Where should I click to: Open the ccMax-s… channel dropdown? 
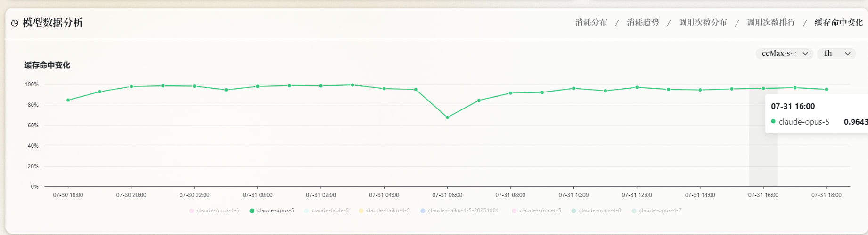tap(785, 53)
